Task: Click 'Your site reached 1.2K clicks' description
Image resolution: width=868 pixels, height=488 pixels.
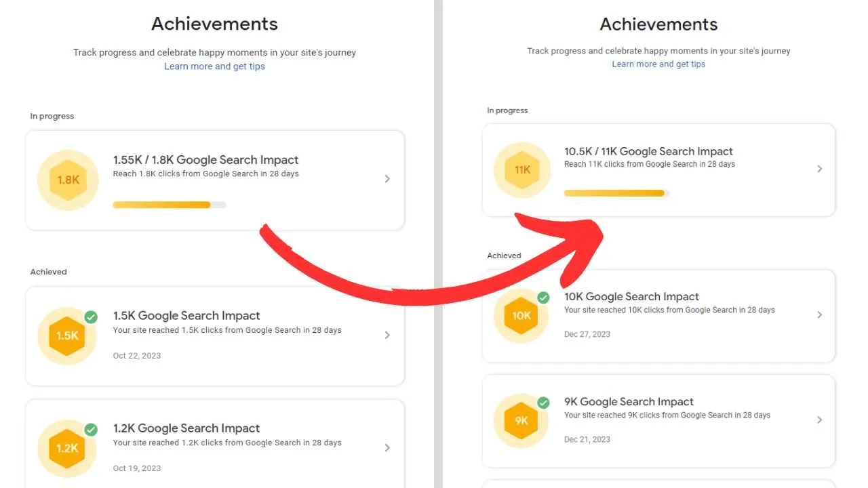Action: [227, 443]
